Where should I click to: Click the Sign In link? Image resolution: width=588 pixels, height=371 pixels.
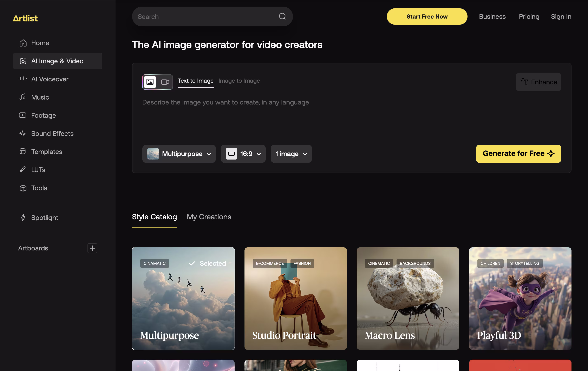point(561,16)
